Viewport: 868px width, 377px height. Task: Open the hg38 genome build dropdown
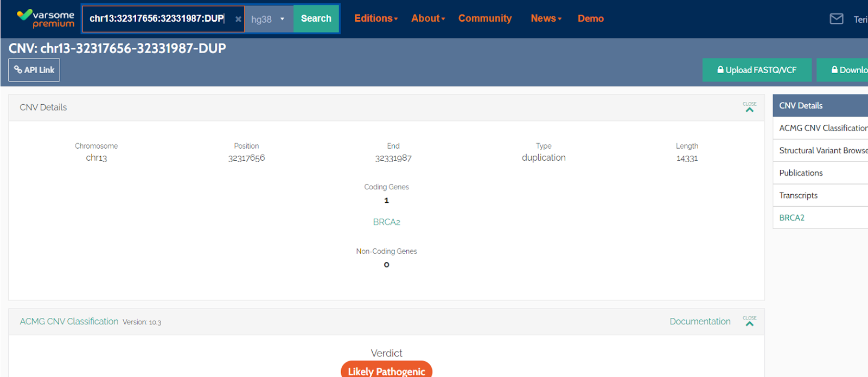pos(269,19)
